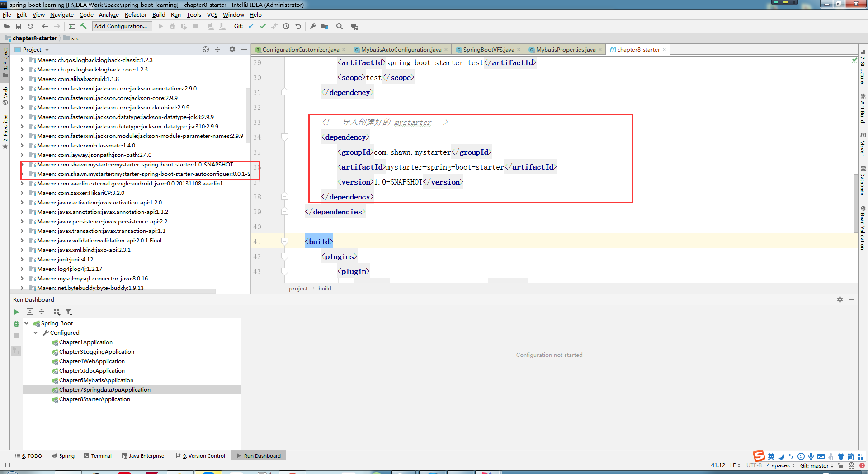Open the Refactor menu

click(136, 14)
